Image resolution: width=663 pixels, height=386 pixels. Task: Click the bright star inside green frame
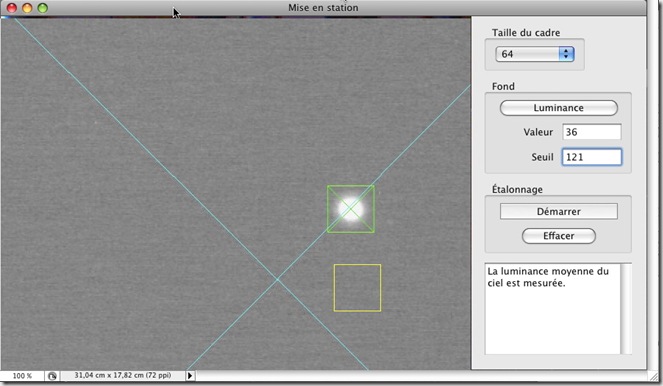tap(351, 209)
